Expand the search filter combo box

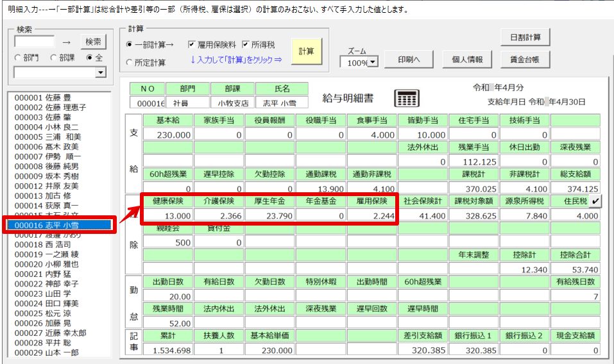pos(100,72)
